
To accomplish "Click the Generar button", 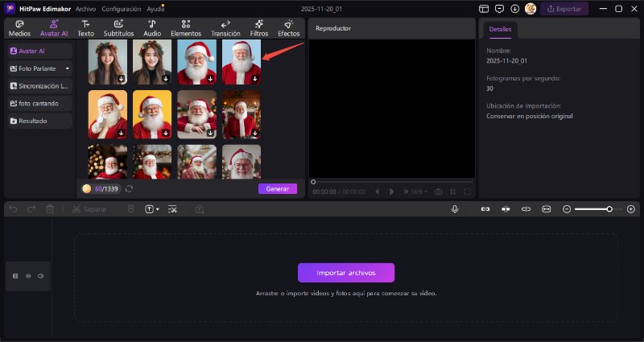I will click(278, 188).
